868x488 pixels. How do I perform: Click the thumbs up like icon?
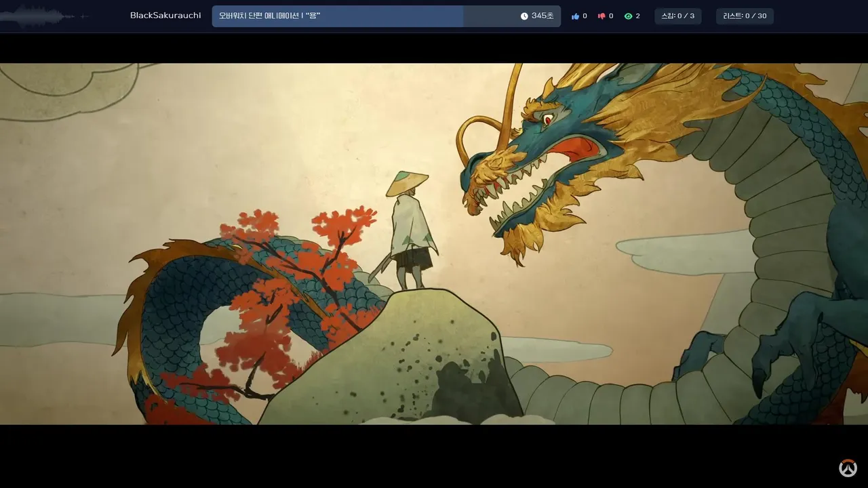(576, 16)
